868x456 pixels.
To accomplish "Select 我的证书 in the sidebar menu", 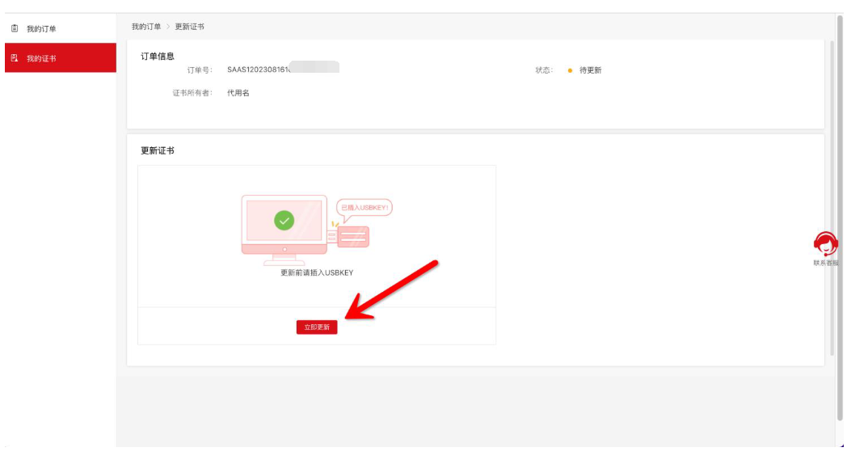I will 41,58.
